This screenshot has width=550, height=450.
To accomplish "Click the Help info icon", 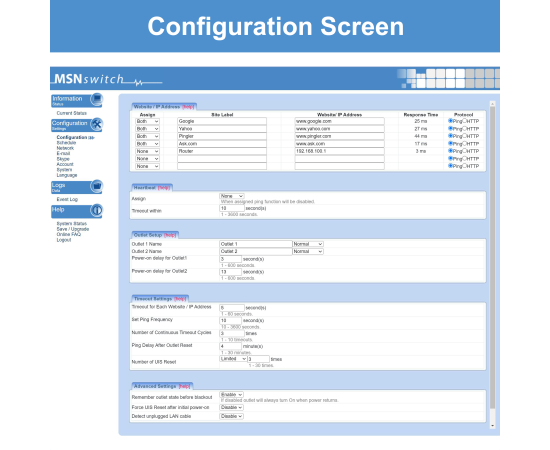I will 96,210.
